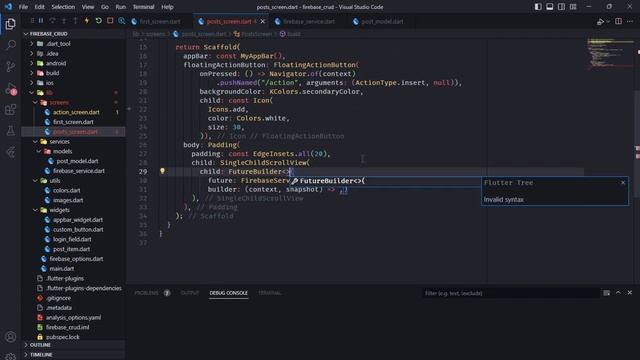Click the lightbulb quick-fix icon on line 29
Viewport: 640px width, 360px height.
point(162,171)
